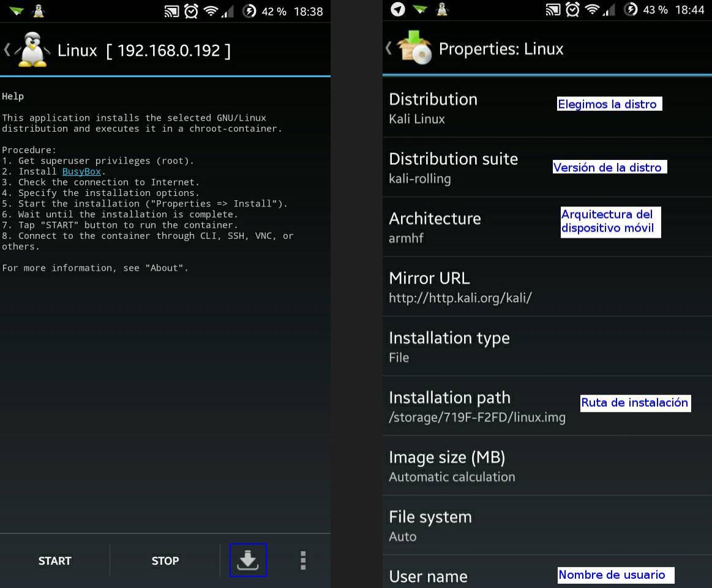Tap the alarm clock icon in left status bar

click(191, 11)
